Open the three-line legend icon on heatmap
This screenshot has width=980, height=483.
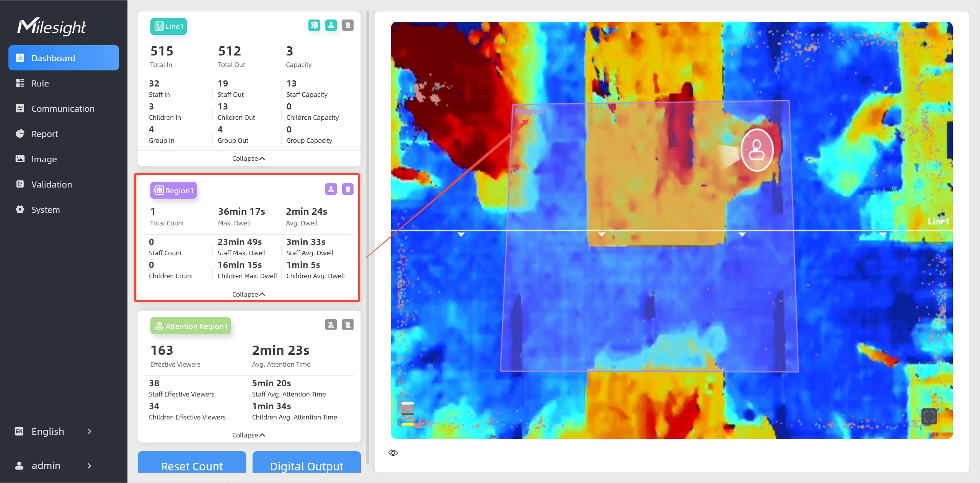408,413
